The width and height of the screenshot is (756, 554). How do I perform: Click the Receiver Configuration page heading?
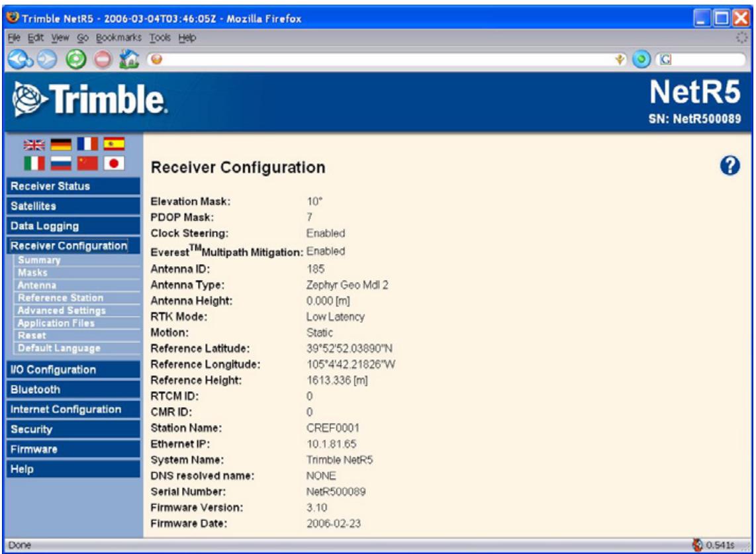pyautogui.click(x=238, y=167)
